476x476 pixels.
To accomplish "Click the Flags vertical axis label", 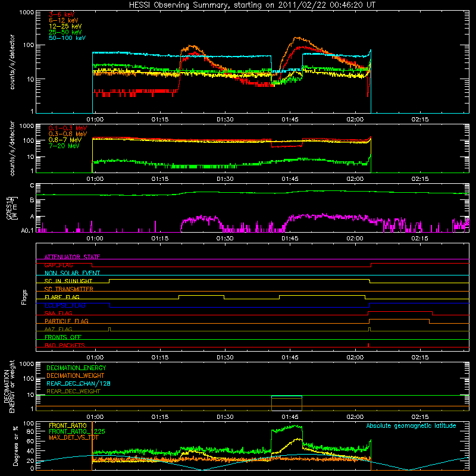I will click(24, 297).
